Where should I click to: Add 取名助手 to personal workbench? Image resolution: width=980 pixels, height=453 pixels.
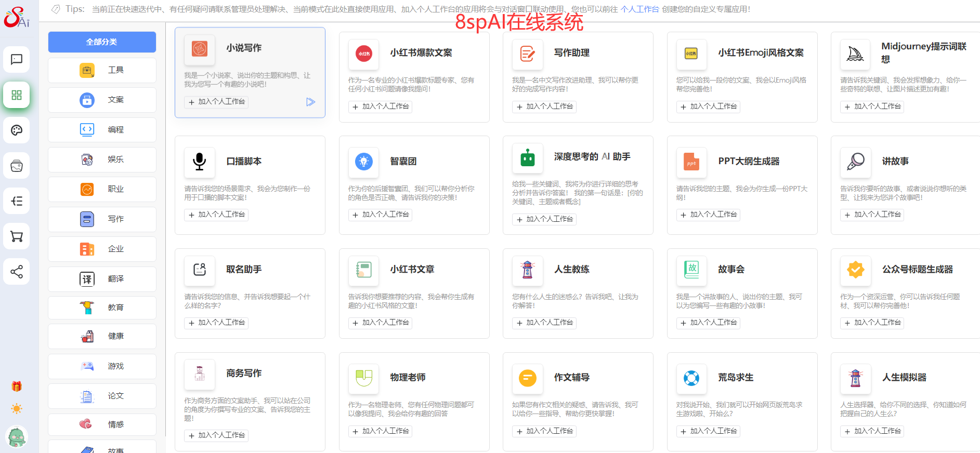click(x=216, y=323)
